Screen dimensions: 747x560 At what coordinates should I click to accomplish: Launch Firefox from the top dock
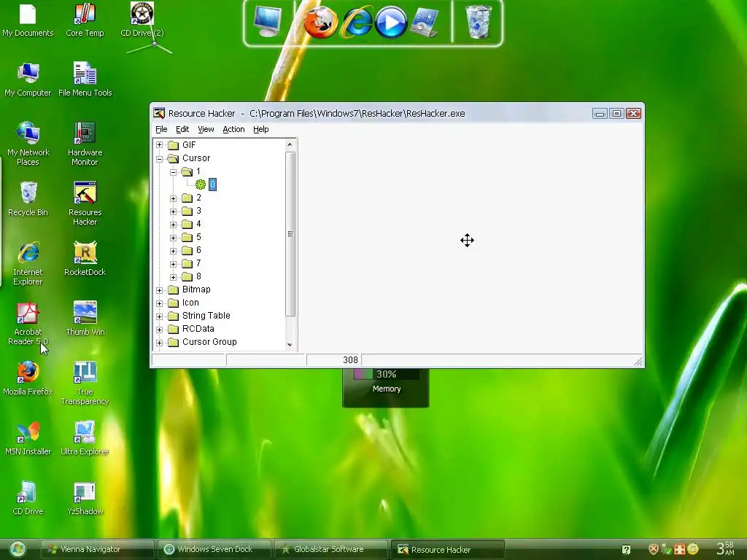tap(321, 23)
